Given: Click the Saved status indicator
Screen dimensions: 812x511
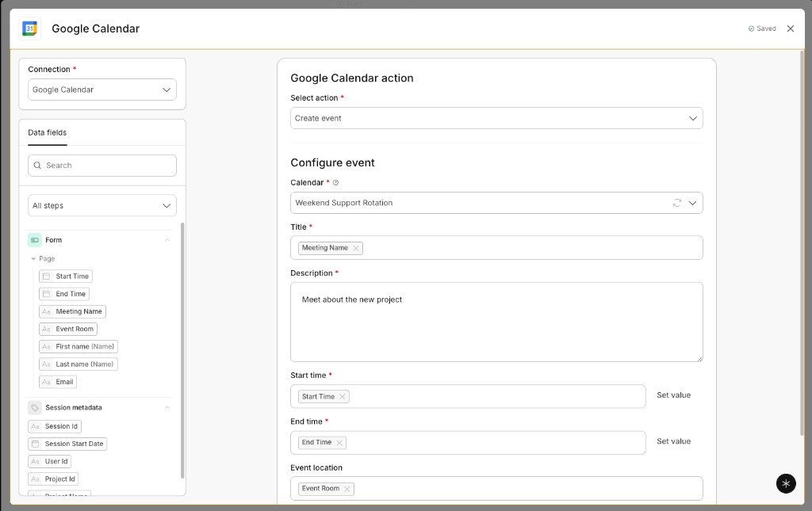Looking at the screenshot, I should pyautogui.click(x=762, y=29).
